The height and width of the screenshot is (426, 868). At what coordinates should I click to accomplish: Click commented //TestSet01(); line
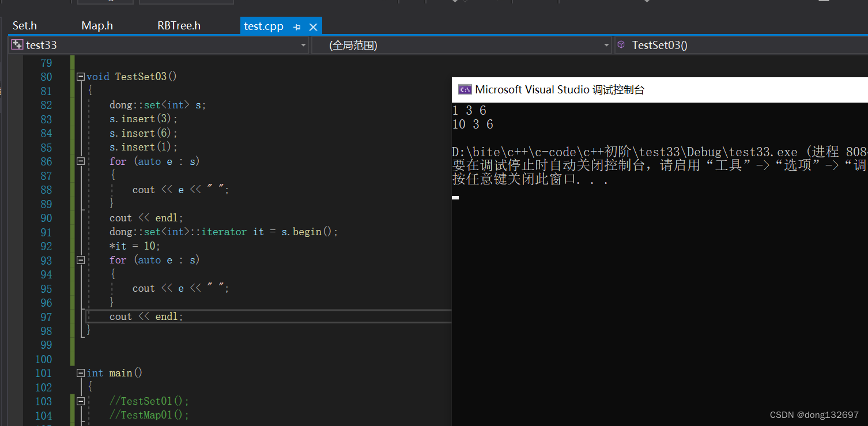click(x=149, y=401)
